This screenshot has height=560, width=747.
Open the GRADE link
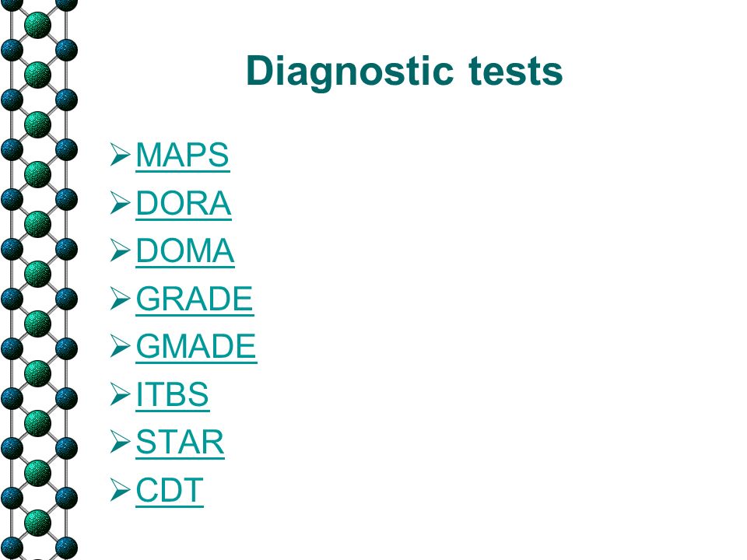pyautogui.click(x=195, y=299)
